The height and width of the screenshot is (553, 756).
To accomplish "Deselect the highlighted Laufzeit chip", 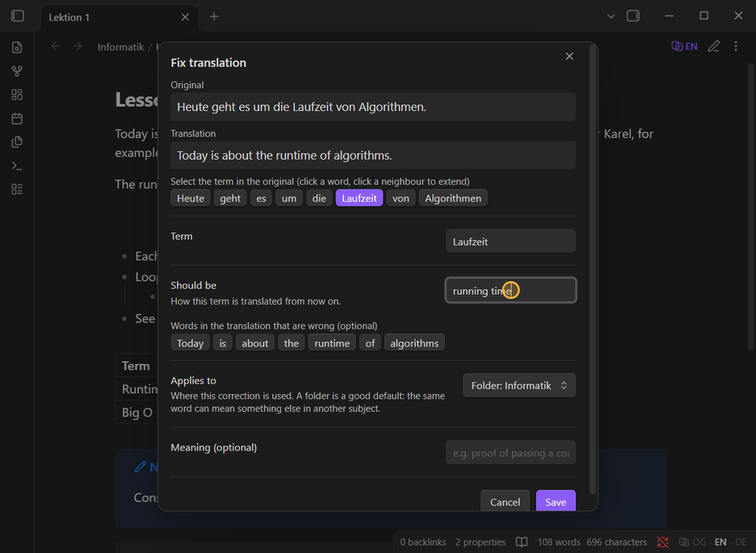I will [359, 199].
